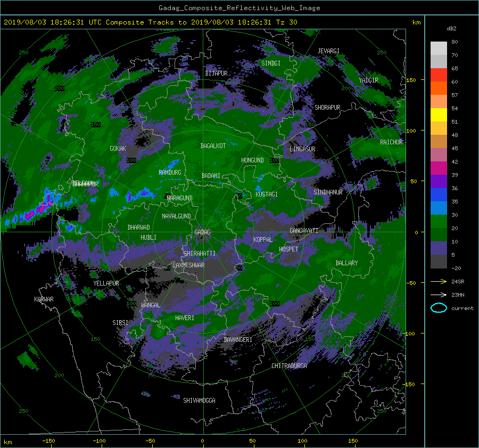Click the 'HUNGUND' city label

coord(252,160)
